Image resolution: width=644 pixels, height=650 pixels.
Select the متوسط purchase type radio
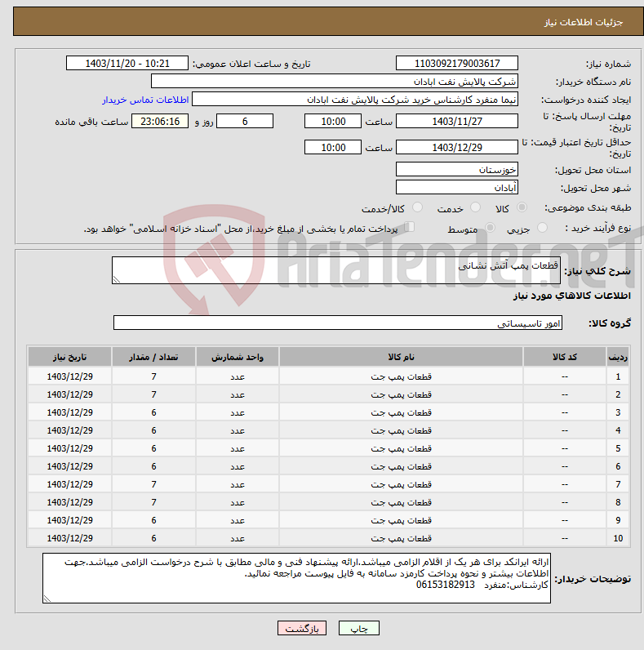point(490,227)
